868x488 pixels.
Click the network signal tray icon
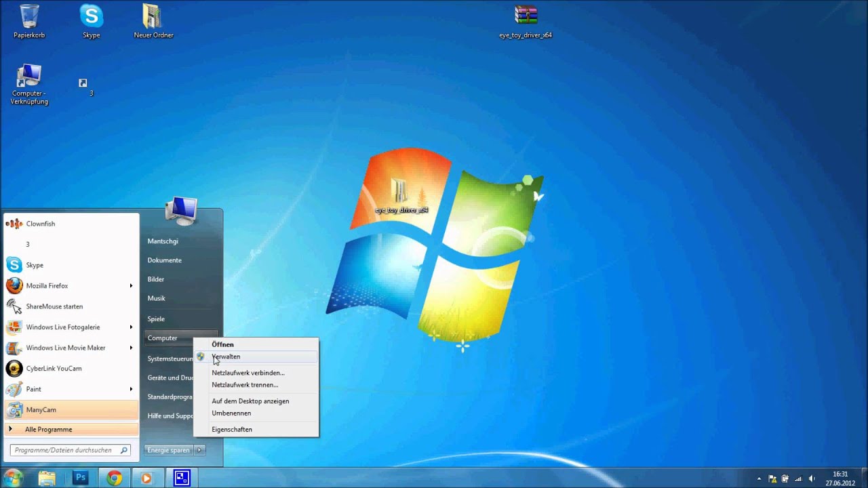pyautogui.click(x=797, y=479)
